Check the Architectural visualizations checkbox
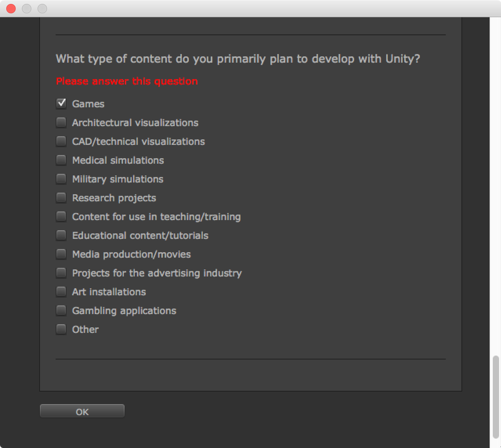 click(x=61, y=123)
